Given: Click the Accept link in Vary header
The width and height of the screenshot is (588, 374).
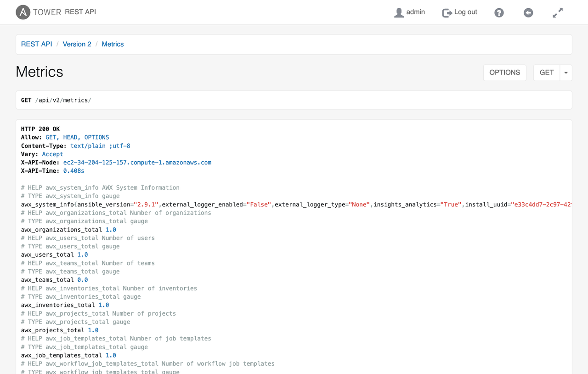Looking at the screenshot, I should (x=52, y=154).
